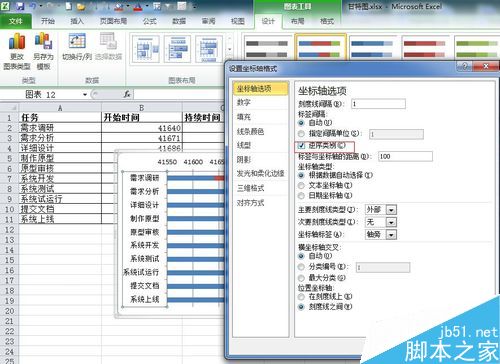Click cell A2 containing 需求调研
The width and height of the screenshot is (500, 364).
[60, 128]
